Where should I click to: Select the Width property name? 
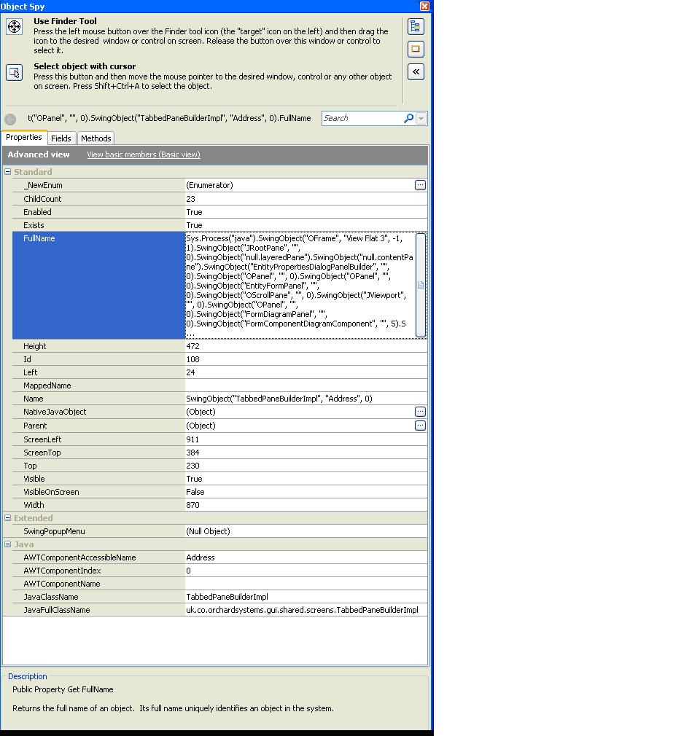[x=34, y=505]
